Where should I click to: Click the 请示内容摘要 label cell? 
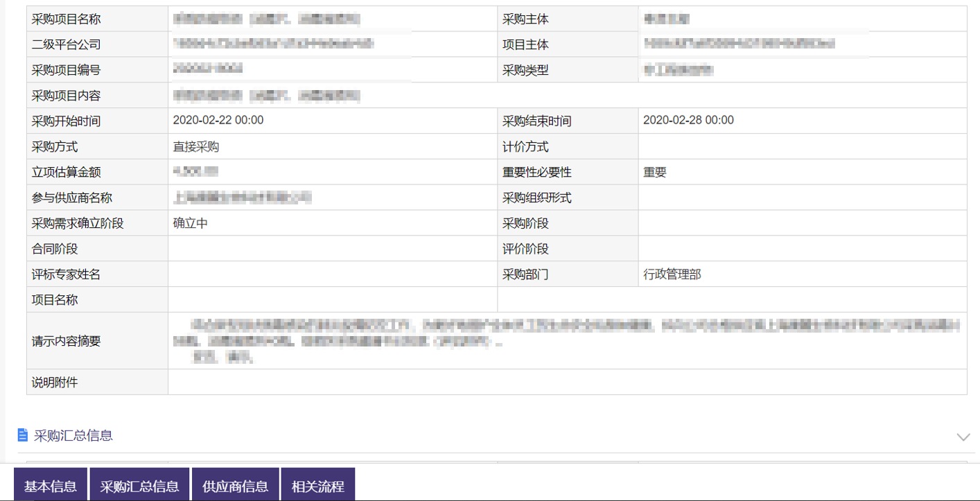pos(97,341)
